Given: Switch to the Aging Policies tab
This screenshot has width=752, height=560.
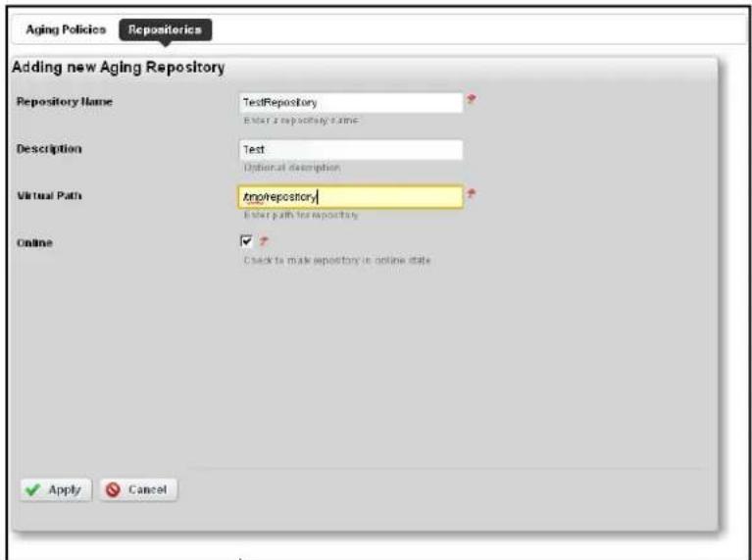Looking at the screenshot, I should click(66, 29).
